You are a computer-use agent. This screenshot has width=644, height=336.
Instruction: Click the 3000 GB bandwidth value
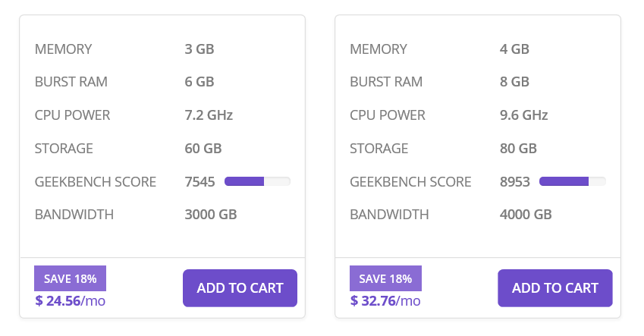[211, 215]
